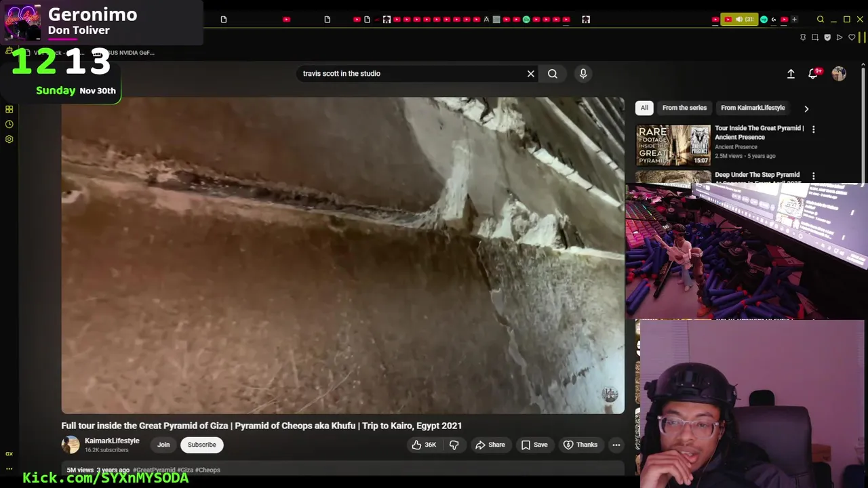Screen dimensions: 868x488
Task: Open a new tab with plus icon
Action: click(x=794, y=20)
